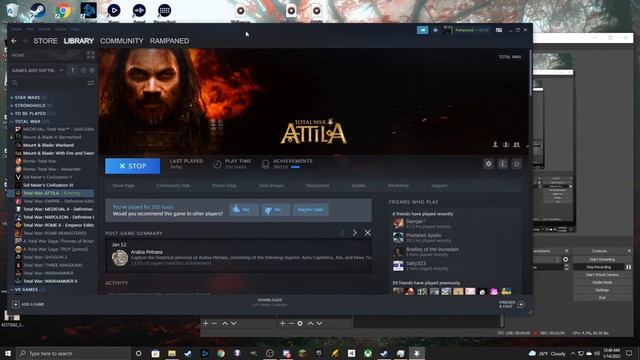Go to next post-game summary item
This screenshot has height=360, width=640.
coord(355,233)
